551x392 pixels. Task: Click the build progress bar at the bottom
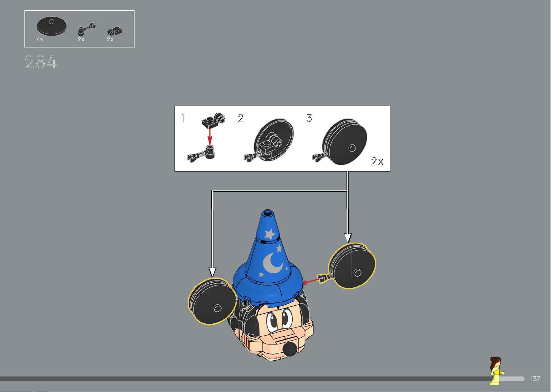pyautogui.click(x=262, y=379)
